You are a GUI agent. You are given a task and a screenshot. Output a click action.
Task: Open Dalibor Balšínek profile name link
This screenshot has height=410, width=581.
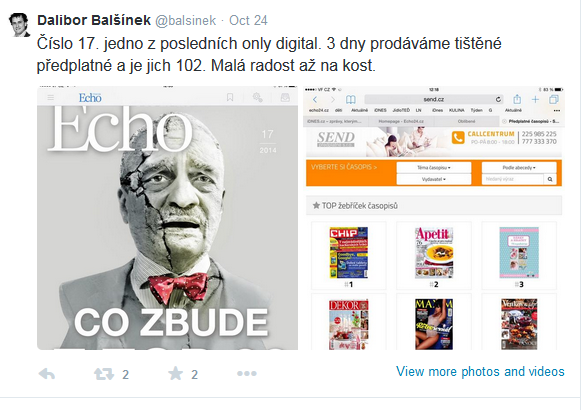pos(94,20)
